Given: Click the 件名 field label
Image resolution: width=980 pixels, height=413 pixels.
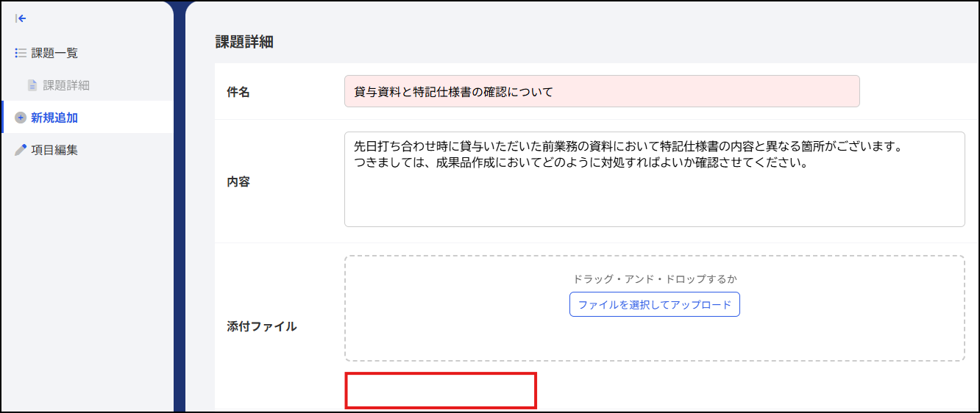Looking at the screenshot, I should (238, 92).
